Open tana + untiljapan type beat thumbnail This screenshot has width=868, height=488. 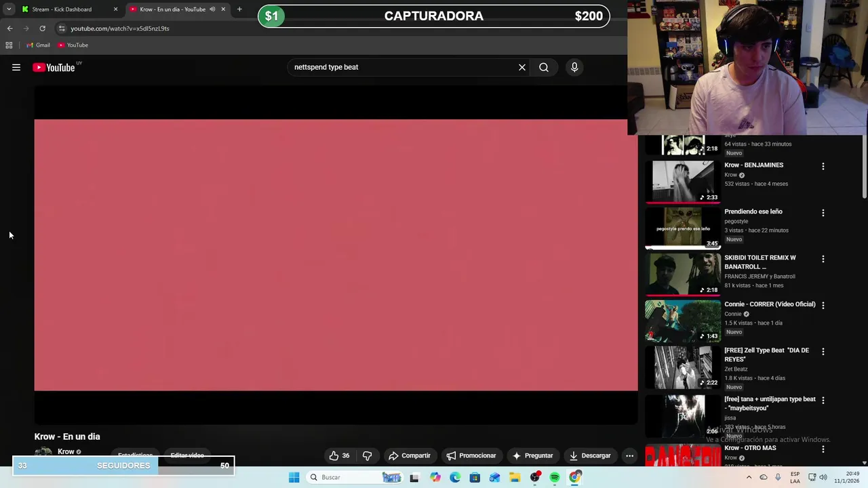click(x=683, y=415)
